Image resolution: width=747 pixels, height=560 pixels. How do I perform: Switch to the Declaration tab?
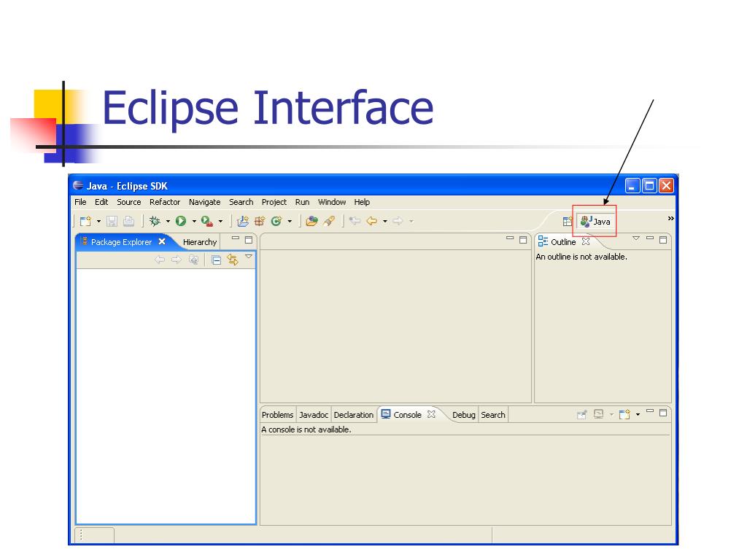354,415
